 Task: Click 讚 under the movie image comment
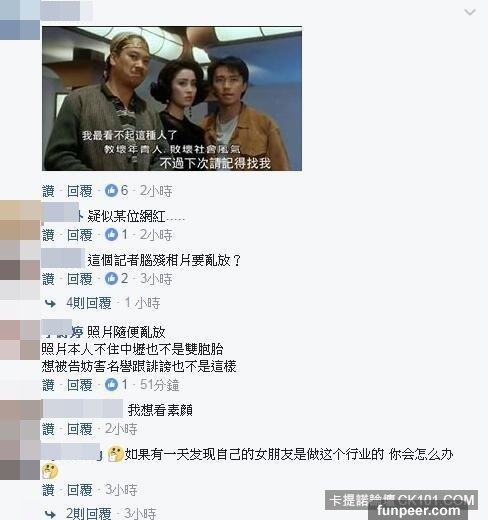tap(48, 191)
